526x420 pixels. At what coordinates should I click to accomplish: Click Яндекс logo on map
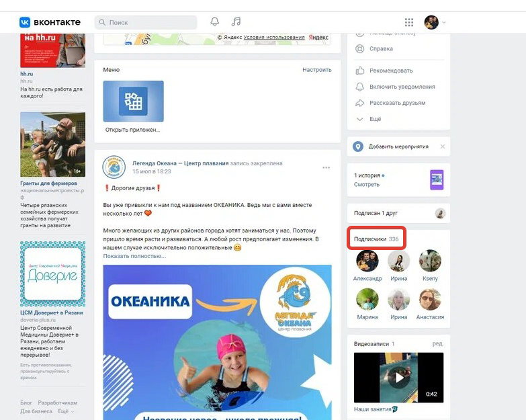[318, 37]
